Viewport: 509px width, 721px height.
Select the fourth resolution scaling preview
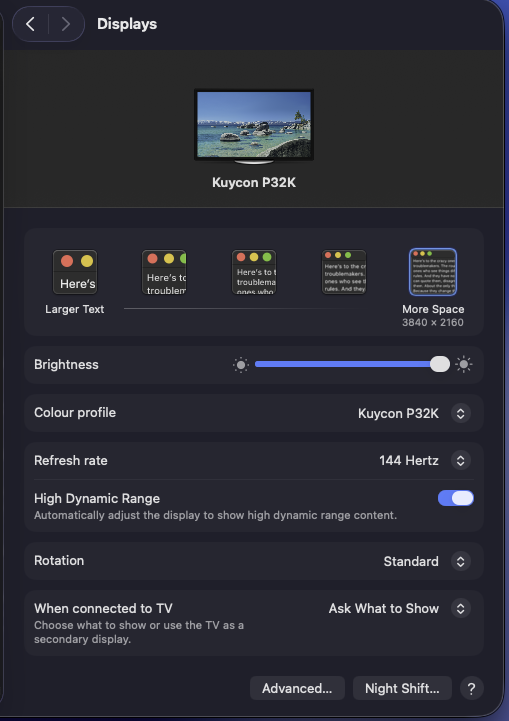tap(343, 272)
